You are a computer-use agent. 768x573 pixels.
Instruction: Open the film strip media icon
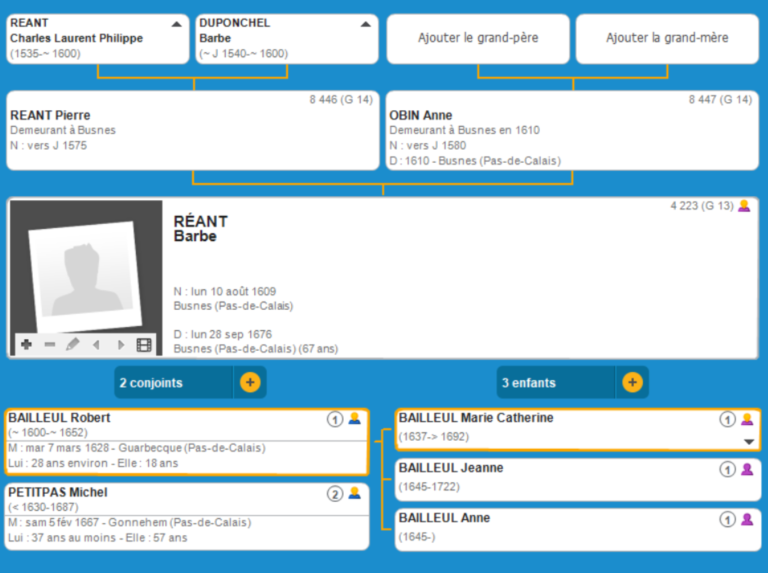pos(144,345)
